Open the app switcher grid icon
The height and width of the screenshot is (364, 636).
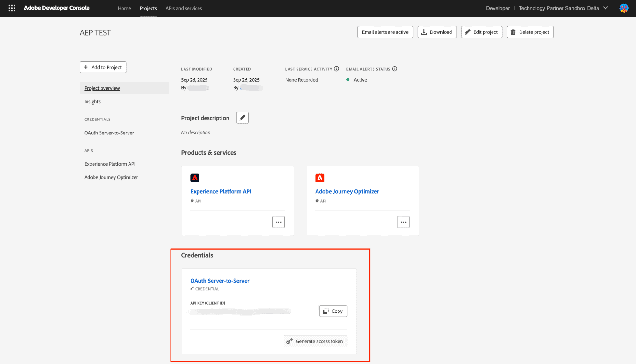(x=12, y=8)
